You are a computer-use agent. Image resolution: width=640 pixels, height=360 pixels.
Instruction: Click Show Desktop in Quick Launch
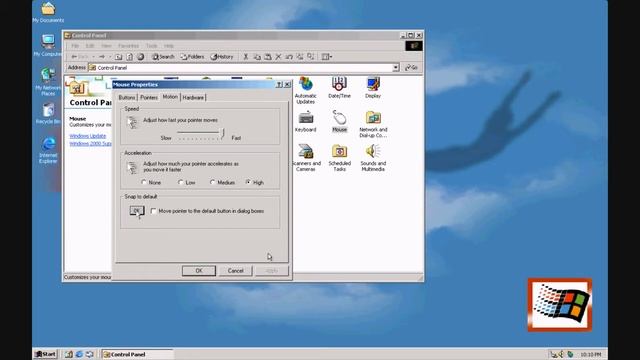(69, 354)
